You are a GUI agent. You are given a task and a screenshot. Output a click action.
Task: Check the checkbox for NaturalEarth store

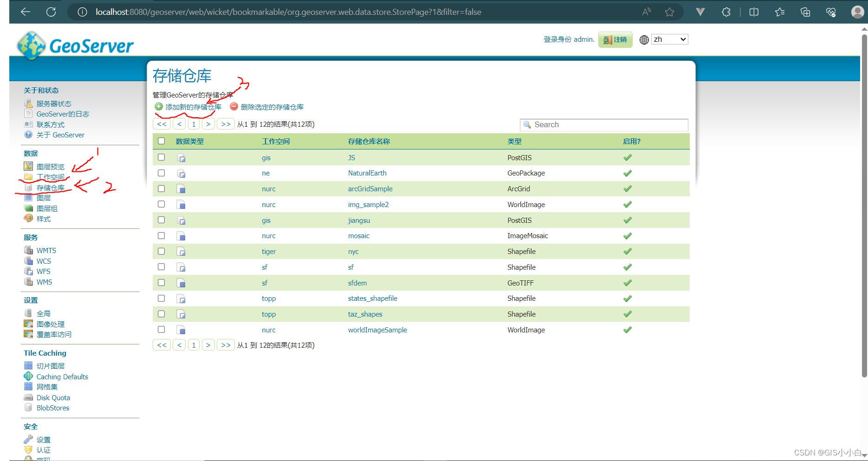point(161,173)
